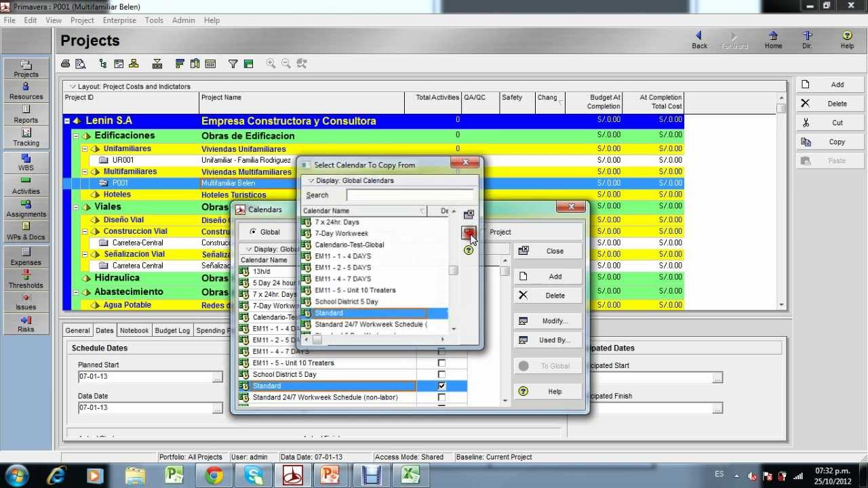The image size is (868, 488).
Task: Click the Modify... button in Calendars dialog
Action: pyautogui.click(x=548, y=321)
